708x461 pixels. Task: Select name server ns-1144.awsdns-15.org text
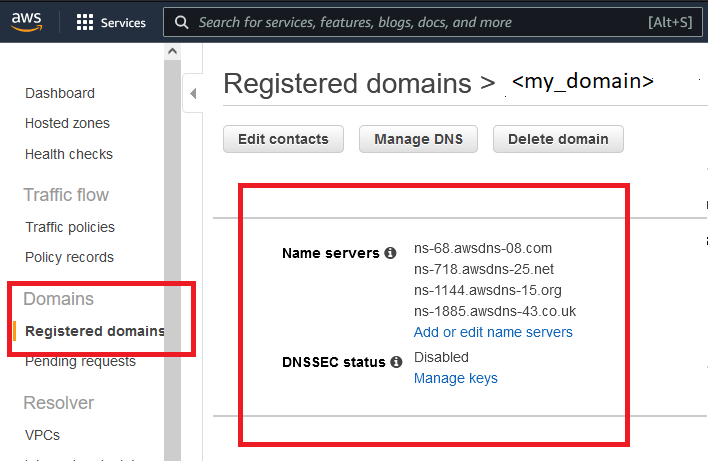point(488,290)
